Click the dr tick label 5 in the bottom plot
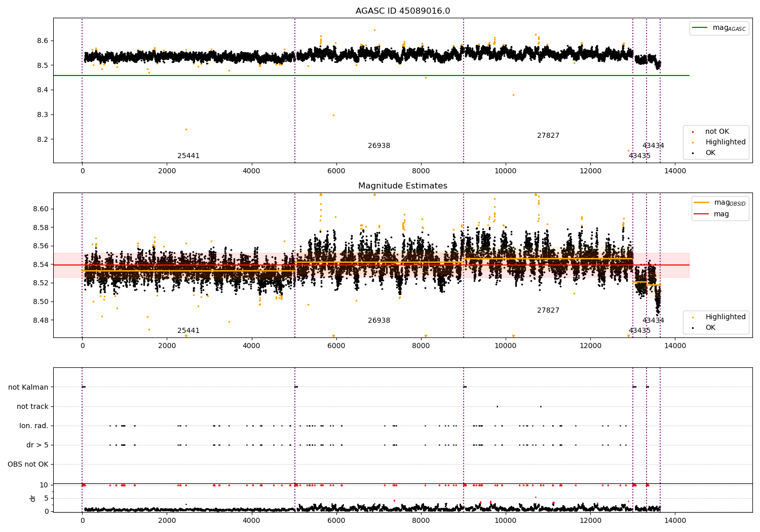 [x=46, y=498]
